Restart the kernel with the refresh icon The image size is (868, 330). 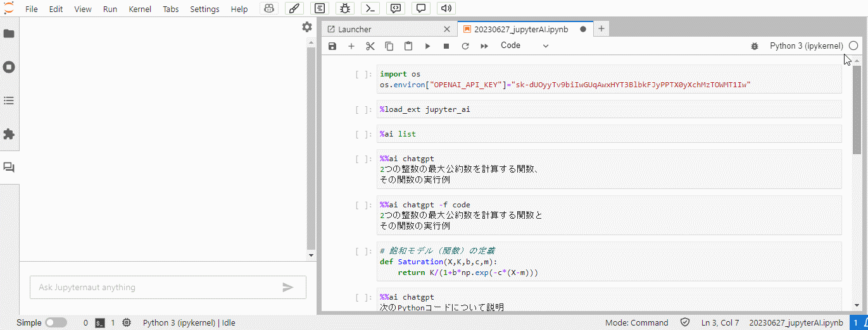click(x=465, y=46)
